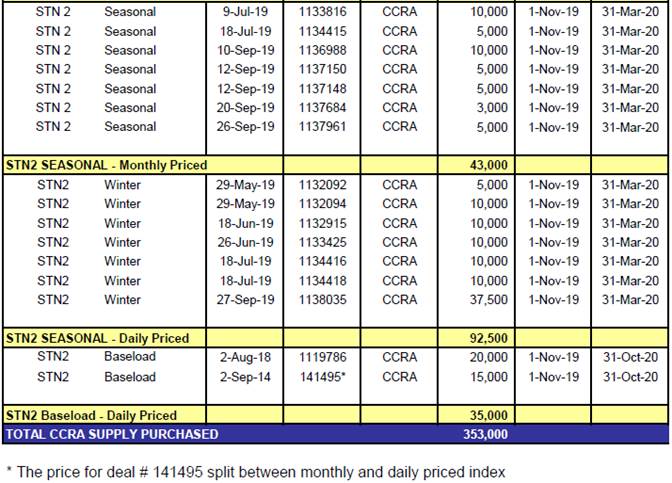672x483 pixels.
Task: Select the STN2 SEASONAL - Monthly Priced row label
Action: (106, 165)
